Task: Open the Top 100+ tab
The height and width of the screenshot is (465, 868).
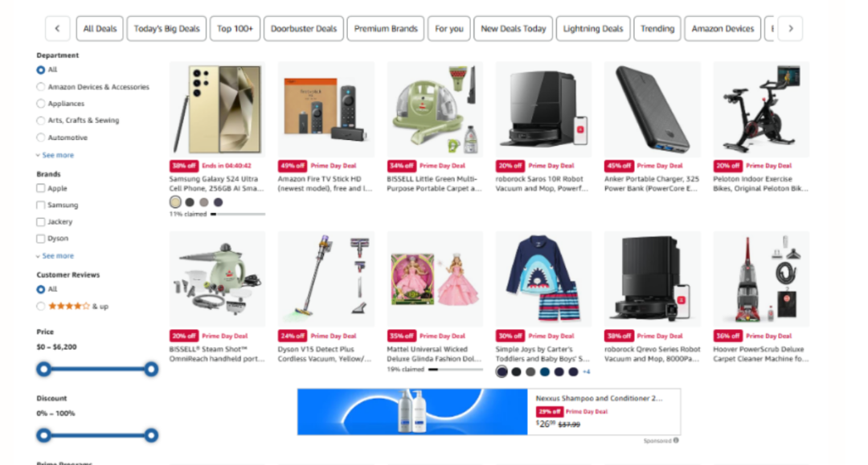Action: pyautogui.click(x=235, y=28)
